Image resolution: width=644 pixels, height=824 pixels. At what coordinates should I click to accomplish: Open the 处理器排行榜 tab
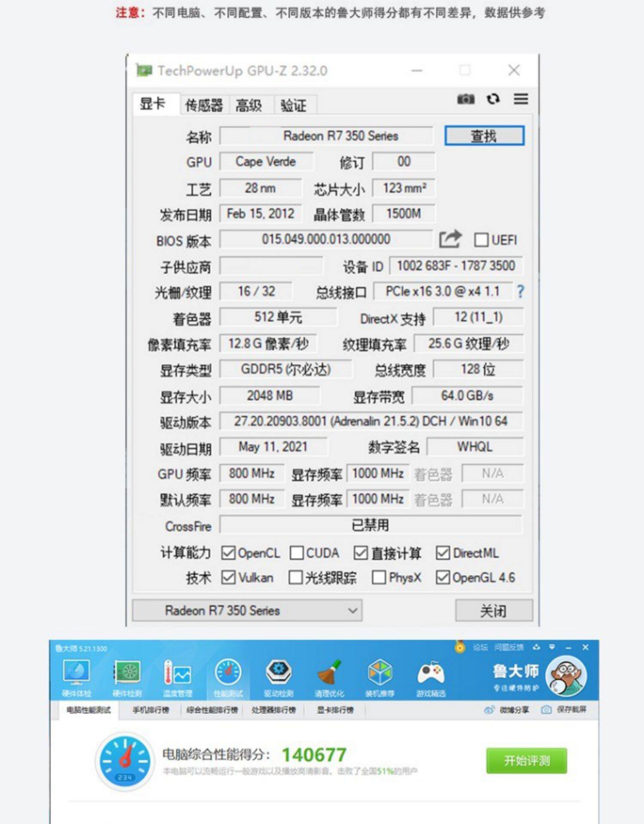274,710
